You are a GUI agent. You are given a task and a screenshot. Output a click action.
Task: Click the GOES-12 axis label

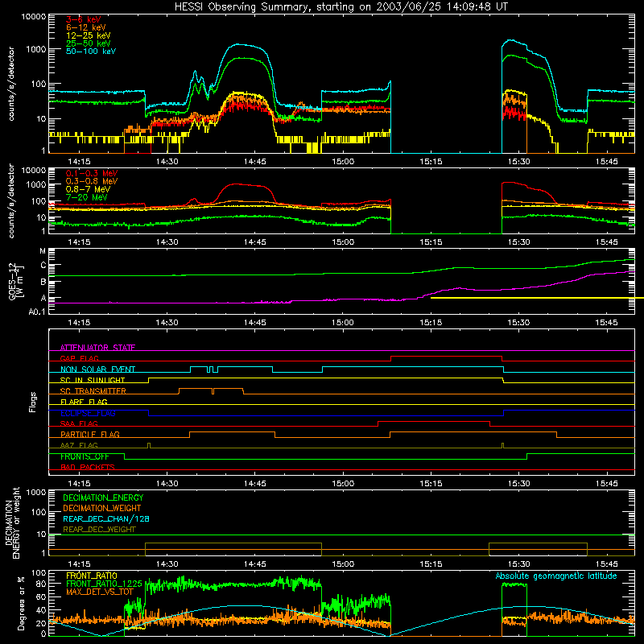(x=16, y=281)
